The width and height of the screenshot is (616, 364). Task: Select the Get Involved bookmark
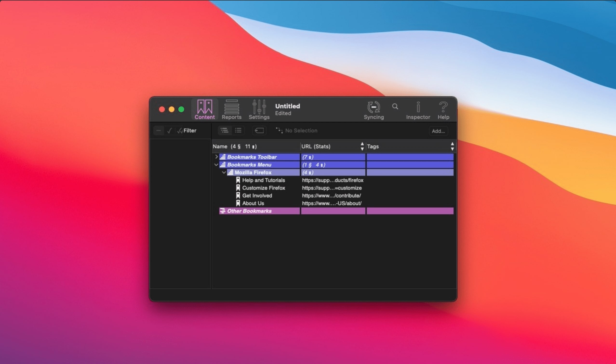click(257, 195)
